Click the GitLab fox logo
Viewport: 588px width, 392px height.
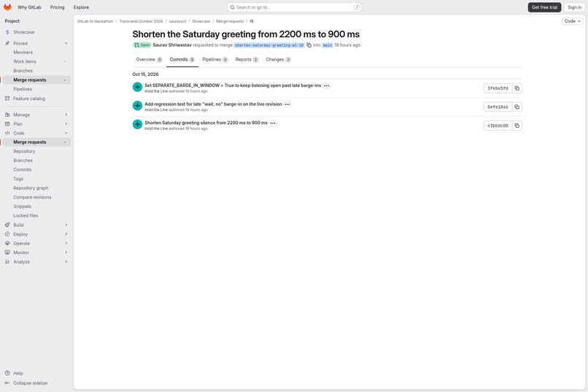[x=7, y=7]
